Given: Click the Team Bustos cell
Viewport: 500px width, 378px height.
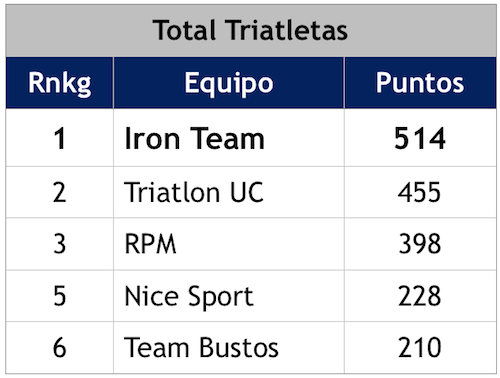Looking at the screenshot, I should [229, 348].
